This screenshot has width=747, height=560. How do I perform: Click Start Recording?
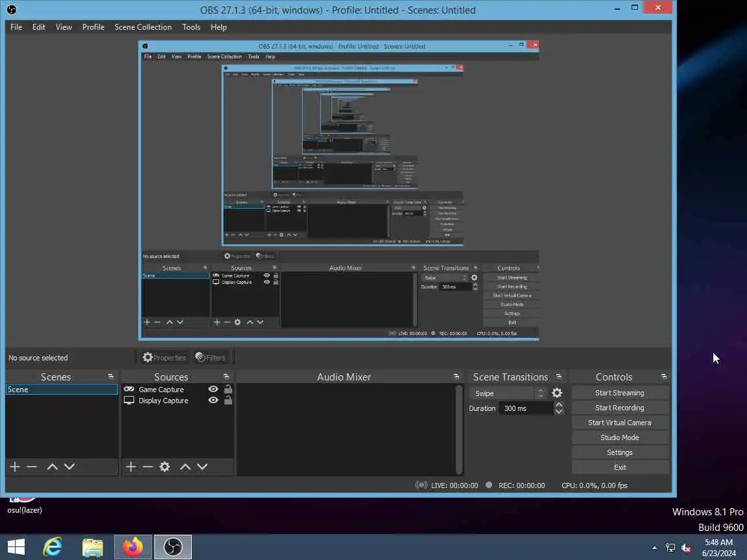(620, 408)
